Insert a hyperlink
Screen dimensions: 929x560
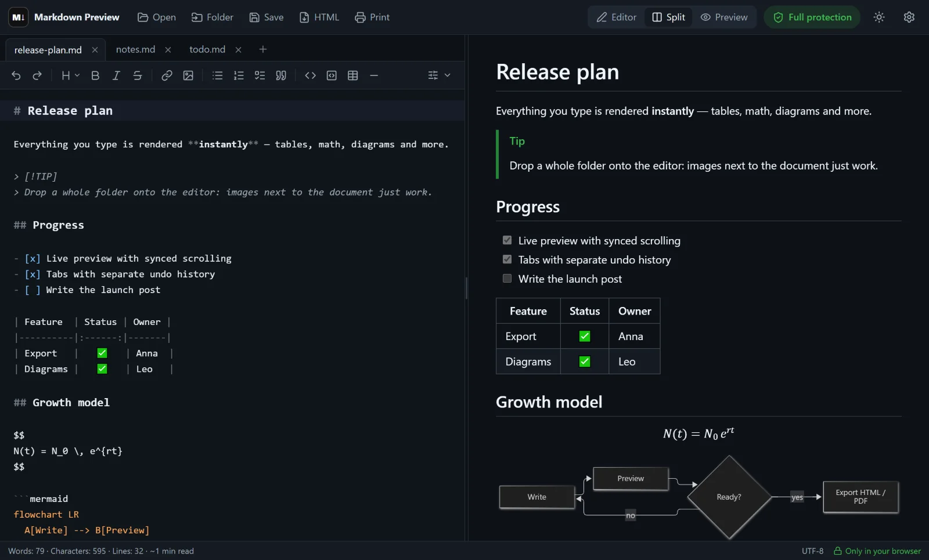(167, 75)
